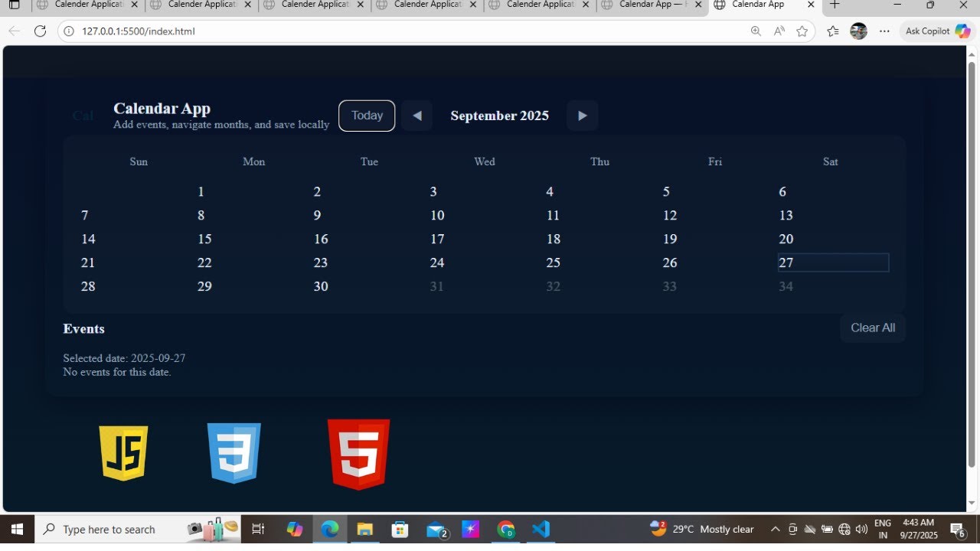Viewport: 980px width, 551px height.
Task: Open the Mail app on taskbar
Action: 436,529
